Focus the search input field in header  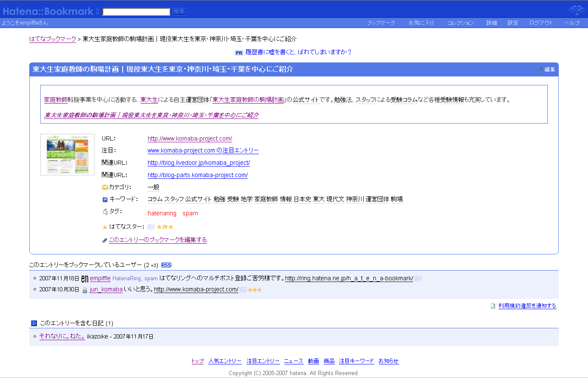coord(136,11)
